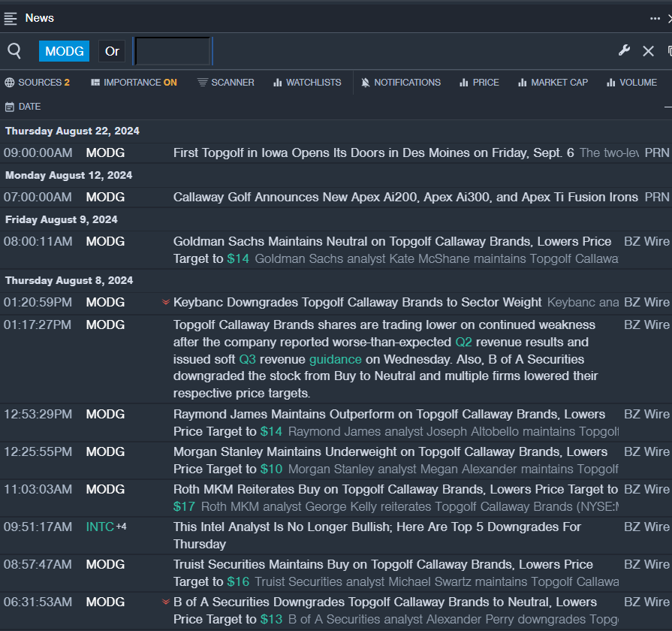Focus the empty search input box

[x=173, y=51]
